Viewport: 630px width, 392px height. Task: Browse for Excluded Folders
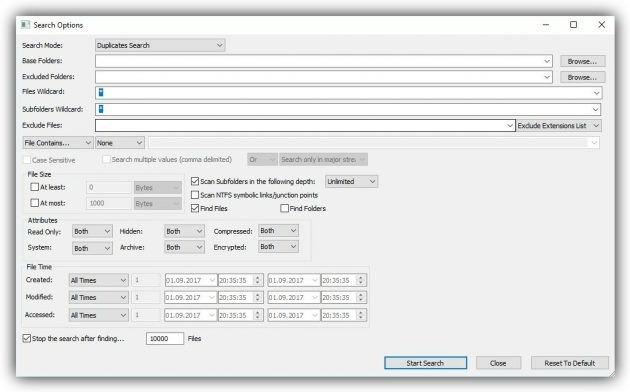pos(582,77)
